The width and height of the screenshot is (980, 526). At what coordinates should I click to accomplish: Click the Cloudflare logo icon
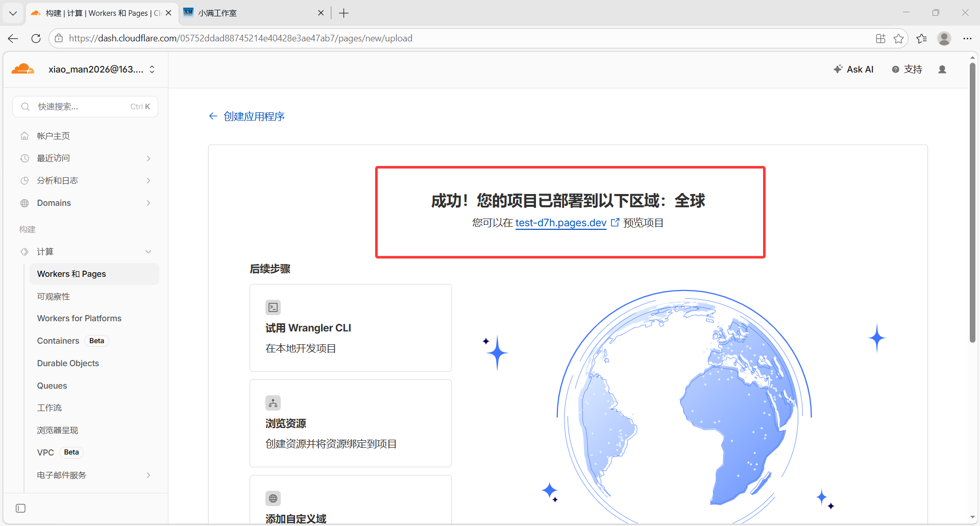coord(23,69)
